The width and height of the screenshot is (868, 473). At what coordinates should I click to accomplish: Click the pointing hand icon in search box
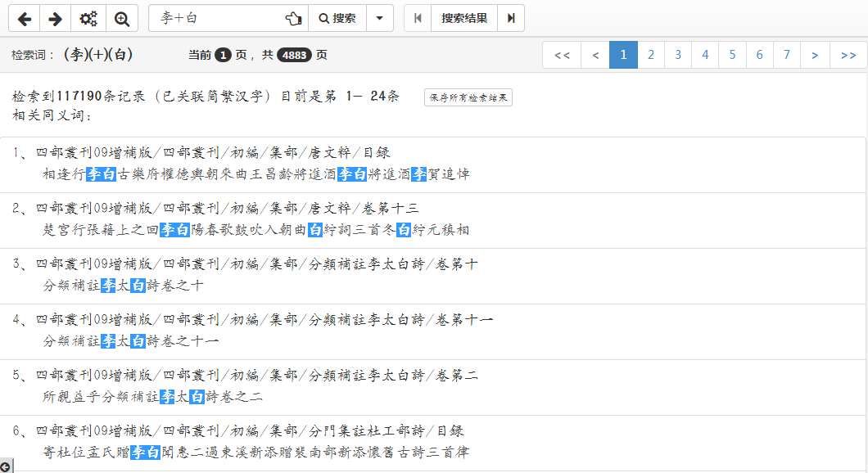click(x=293, y=18)
